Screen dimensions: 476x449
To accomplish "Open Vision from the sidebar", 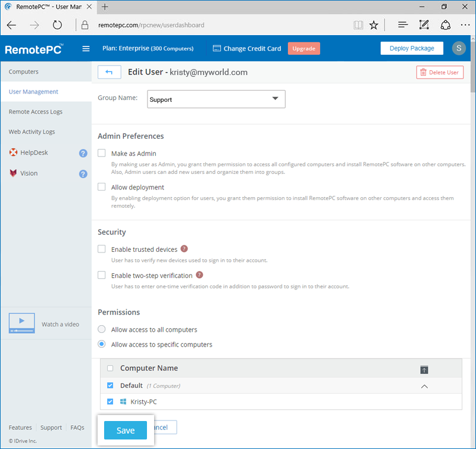I will click(29, 173).
